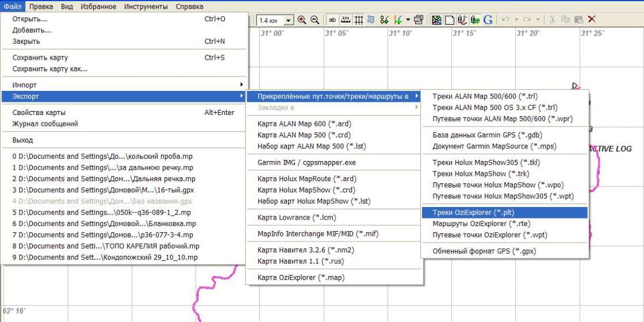Toggle the 'ab' labels toolbar button

point(332,20)
